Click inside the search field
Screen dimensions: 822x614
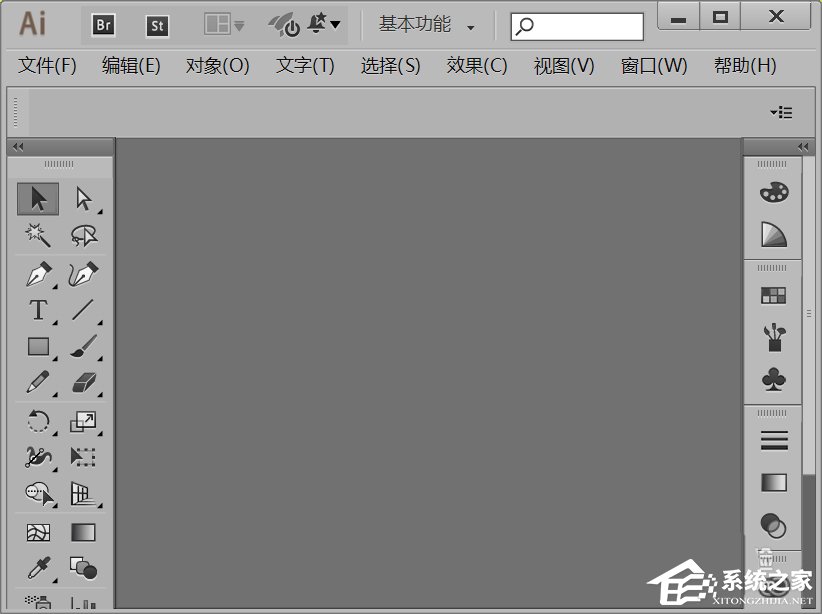577,25
